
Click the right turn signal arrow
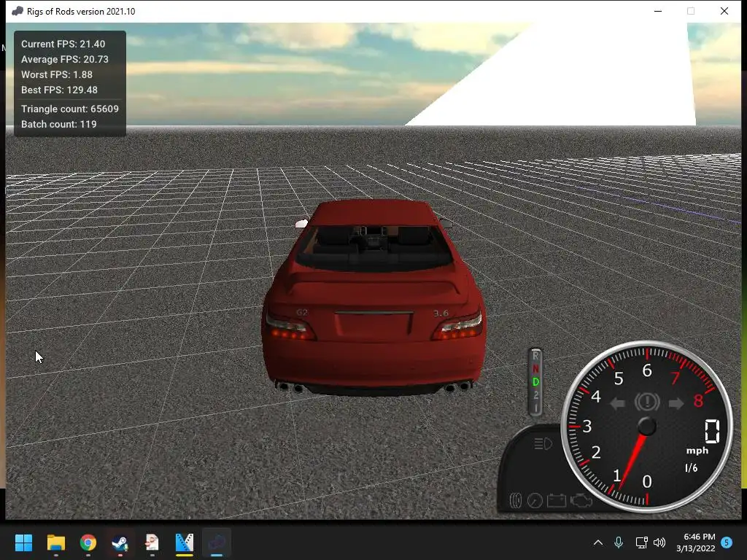coord(676,404)
